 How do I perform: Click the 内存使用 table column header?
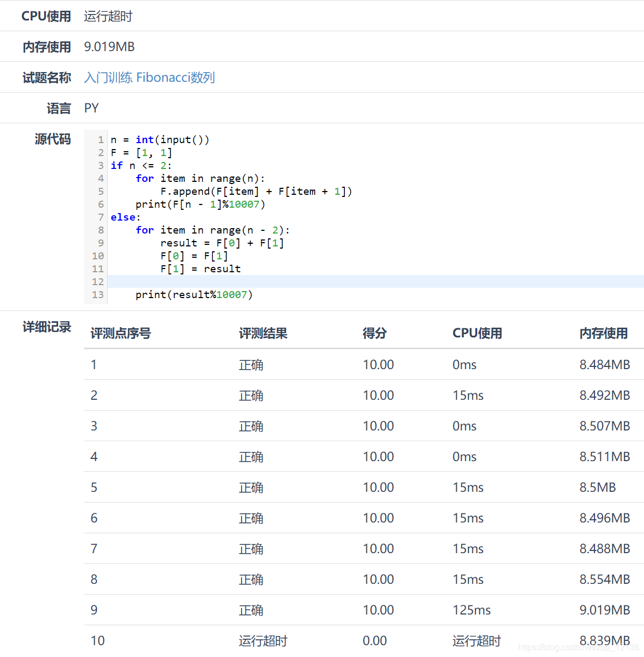pos(604,333)
